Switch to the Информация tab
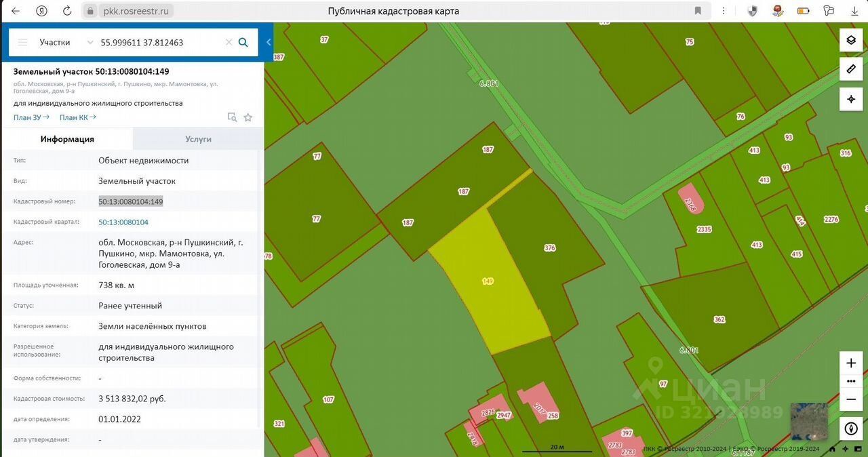 [67, 139]
